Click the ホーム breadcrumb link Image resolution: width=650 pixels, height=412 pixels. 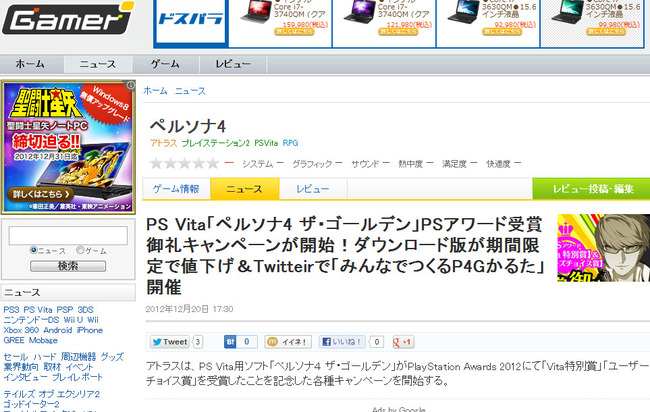tap(155, 91)
